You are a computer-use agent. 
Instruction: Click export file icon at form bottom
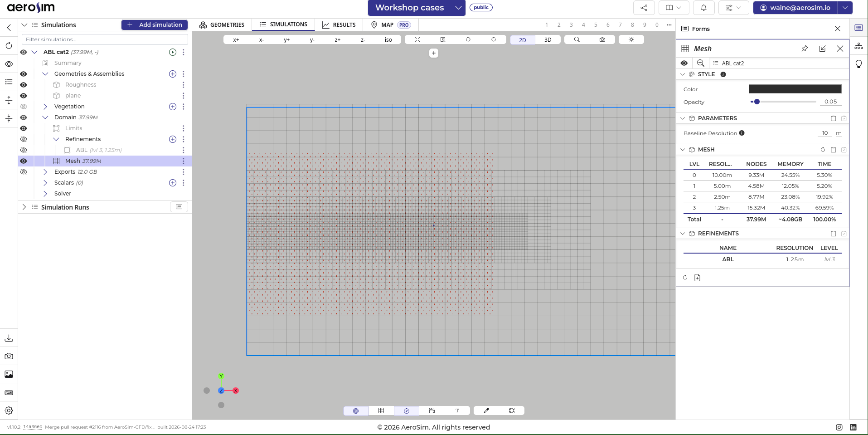point(697,278)
